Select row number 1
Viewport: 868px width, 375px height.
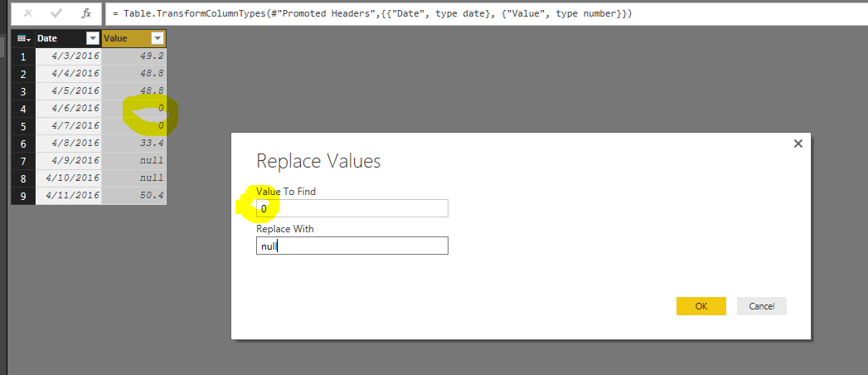point(22,56)
